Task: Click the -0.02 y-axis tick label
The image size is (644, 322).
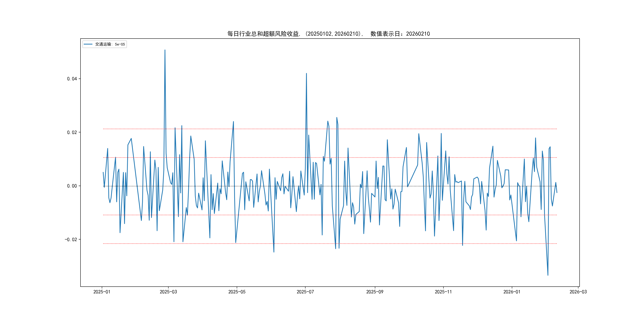Action: [71, 240]
